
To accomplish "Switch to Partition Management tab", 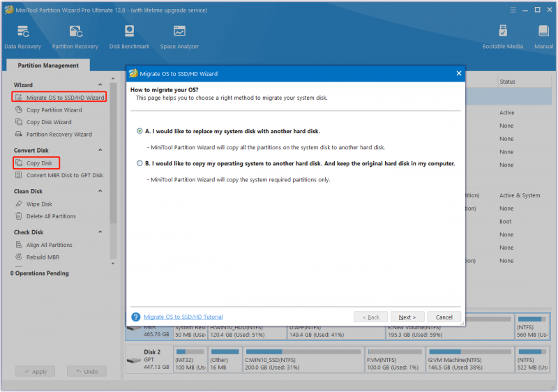I will (48, 66).
